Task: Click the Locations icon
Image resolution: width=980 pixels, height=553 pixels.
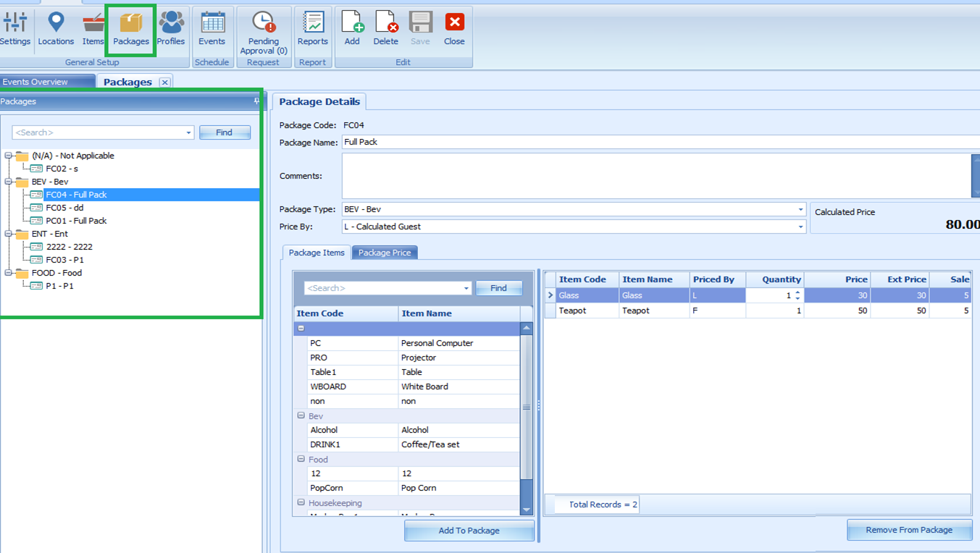Action: (55, 29)
